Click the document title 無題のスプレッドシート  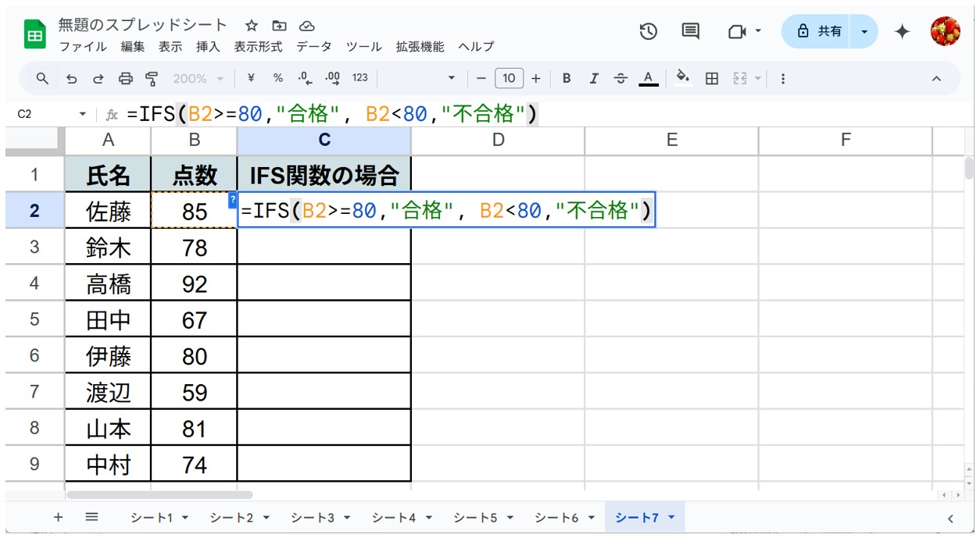[143, 25]
